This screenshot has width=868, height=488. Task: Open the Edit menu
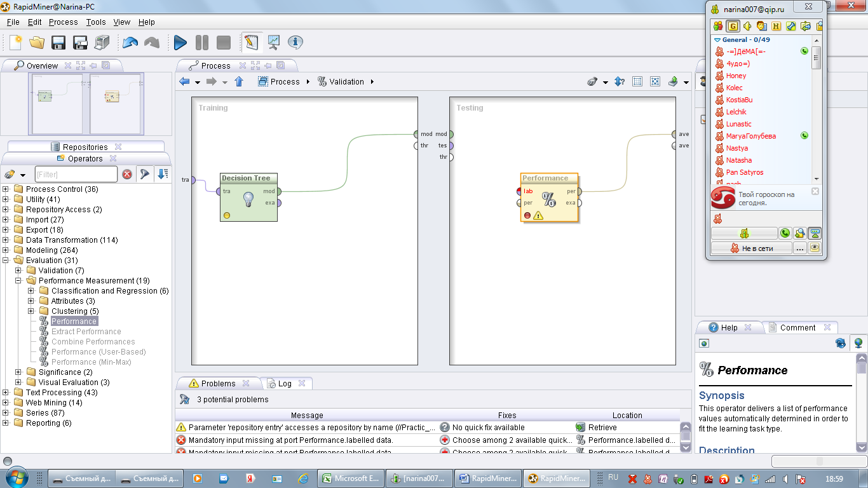35,22
